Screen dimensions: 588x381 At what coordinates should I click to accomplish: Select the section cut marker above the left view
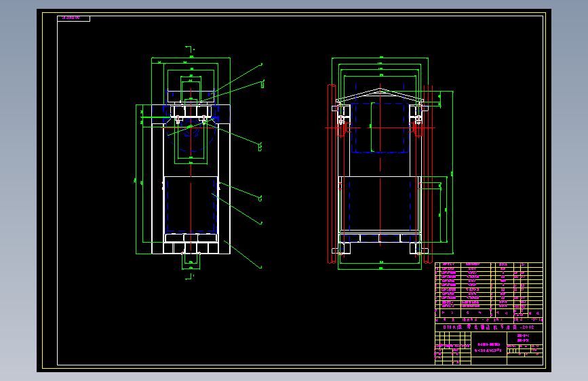point(190,49)
